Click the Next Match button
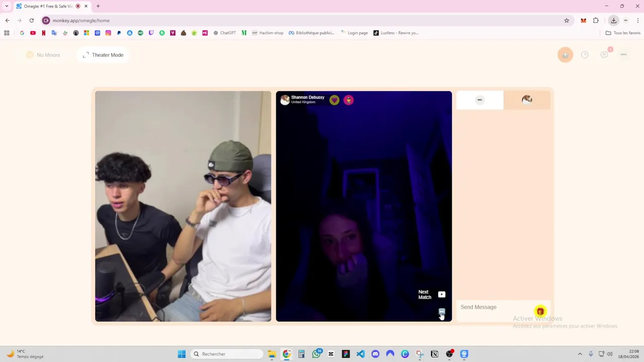The width and height of the screenshot is (644, 362). click(432, 295)
